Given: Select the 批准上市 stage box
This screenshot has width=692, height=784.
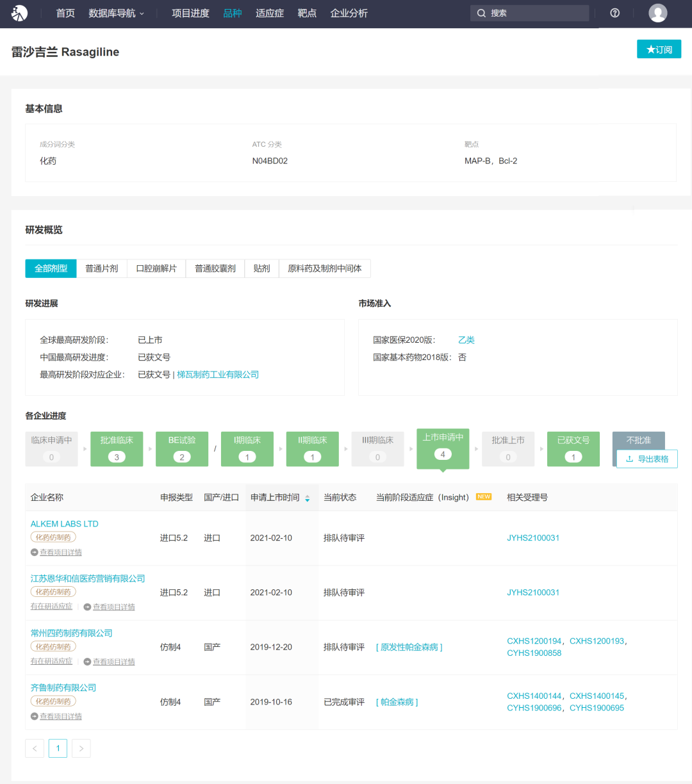Looking at the screenshot, I should pyautogui.click(x=508, y=448).
